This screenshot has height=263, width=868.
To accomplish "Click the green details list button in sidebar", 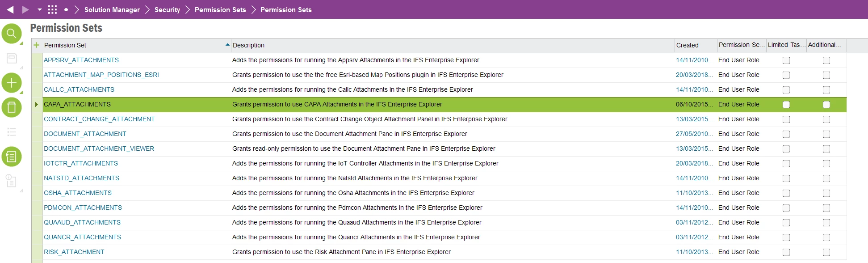I will 12,157.
